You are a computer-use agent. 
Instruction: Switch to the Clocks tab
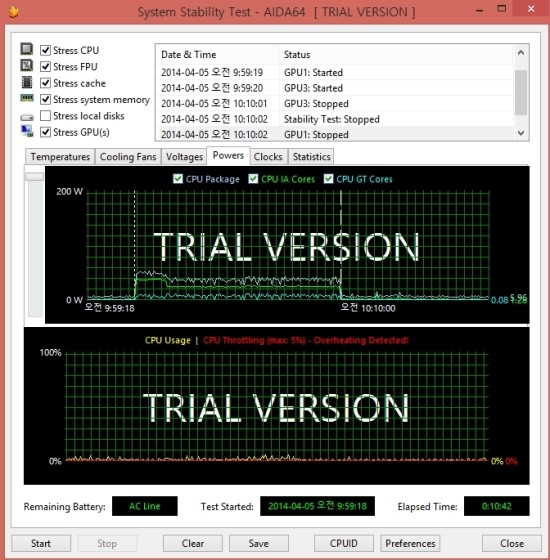point(268,157)
